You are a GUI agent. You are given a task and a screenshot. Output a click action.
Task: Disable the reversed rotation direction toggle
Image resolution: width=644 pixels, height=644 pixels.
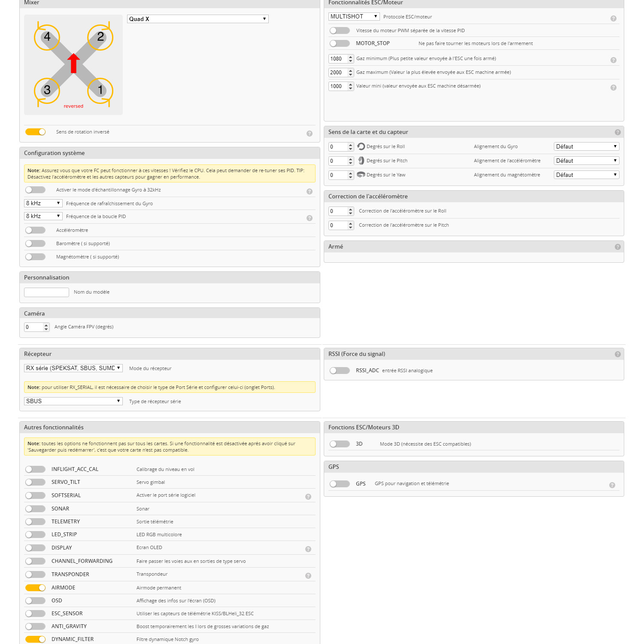tap(36, 132)
